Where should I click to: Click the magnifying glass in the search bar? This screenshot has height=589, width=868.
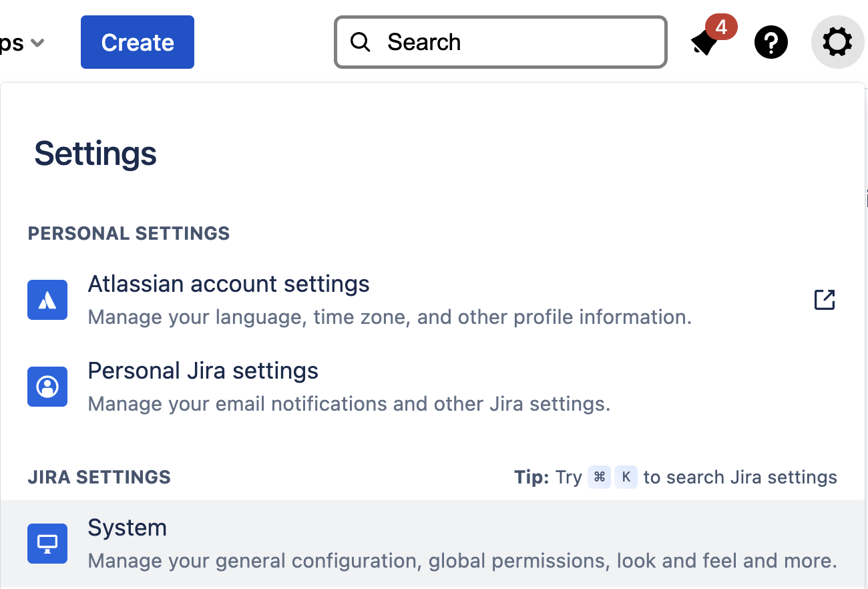[x=360, y=41]
